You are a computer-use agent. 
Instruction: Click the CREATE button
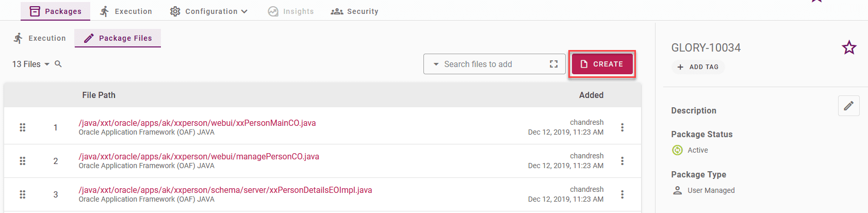[x=602, y=64]
